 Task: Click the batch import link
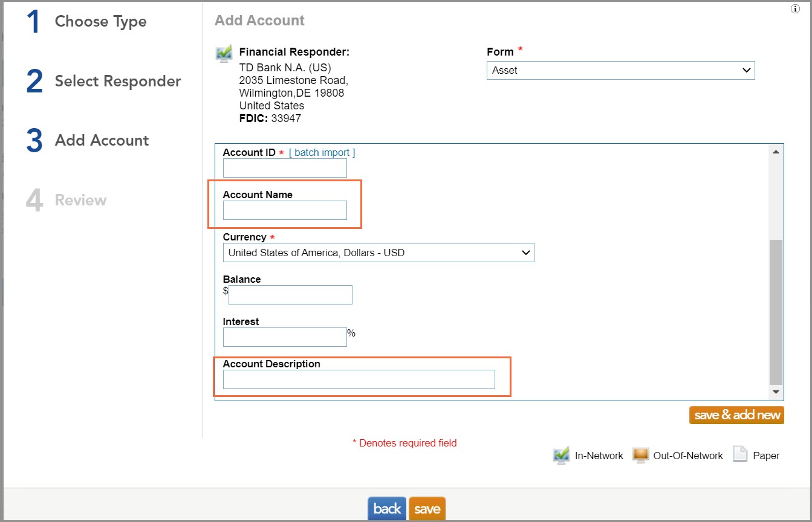tap(322, 153)
